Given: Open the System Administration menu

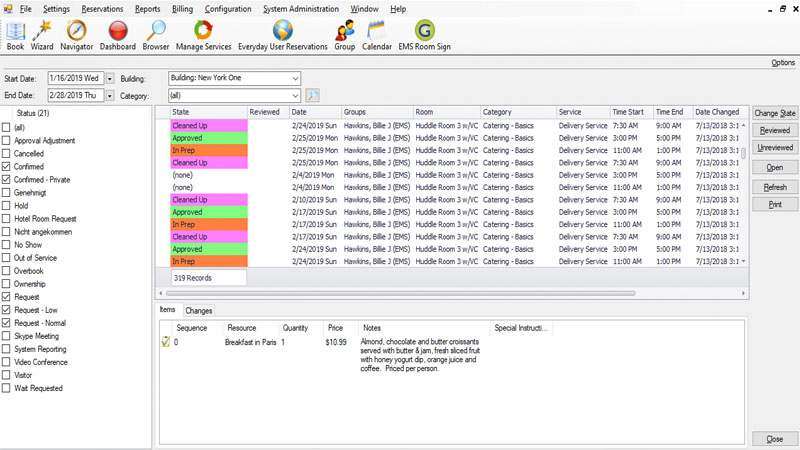Looking at the screenshot, I should tap(301, 9).
